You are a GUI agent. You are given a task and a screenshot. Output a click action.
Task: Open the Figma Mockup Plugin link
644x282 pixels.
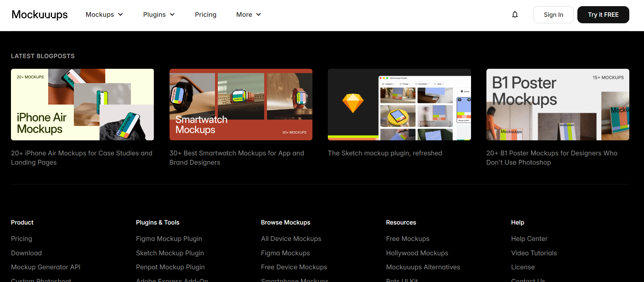tap(169, 239)
